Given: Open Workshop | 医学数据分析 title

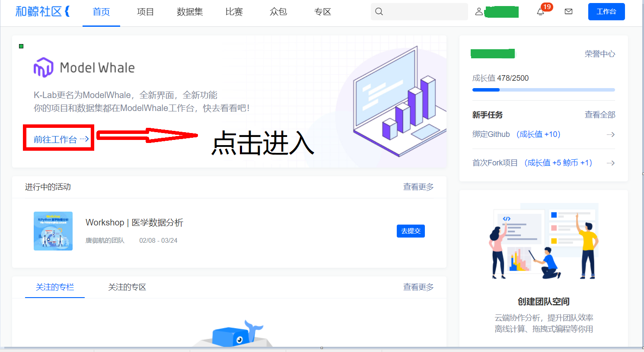Looking at the screenshot, I should coord(134,222).
